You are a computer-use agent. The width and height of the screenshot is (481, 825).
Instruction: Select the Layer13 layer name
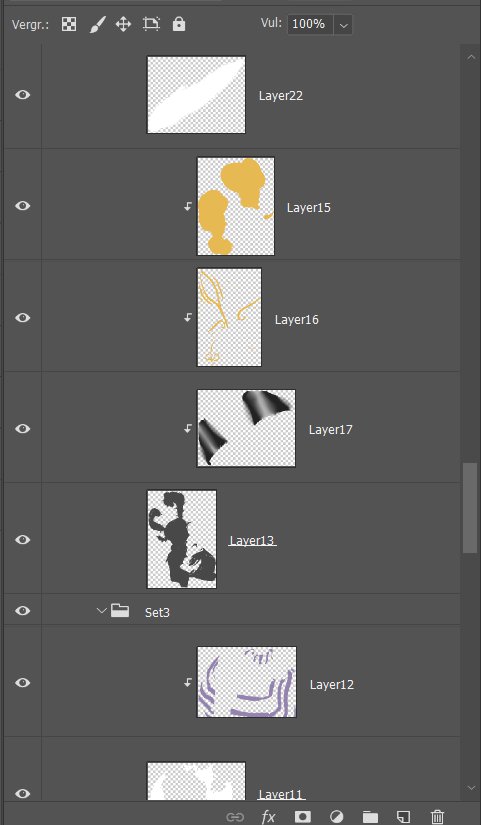click(252, 540)
